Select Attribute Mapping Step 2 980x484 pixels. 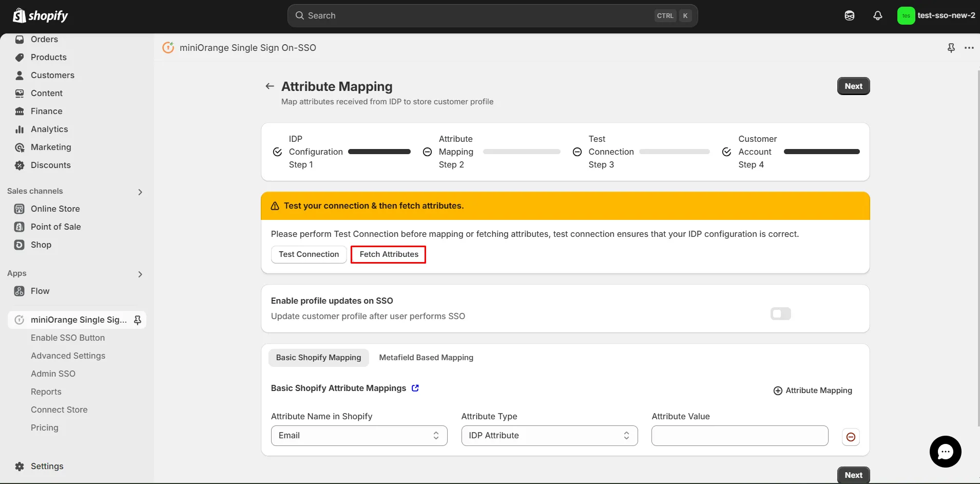pos(491,152)
